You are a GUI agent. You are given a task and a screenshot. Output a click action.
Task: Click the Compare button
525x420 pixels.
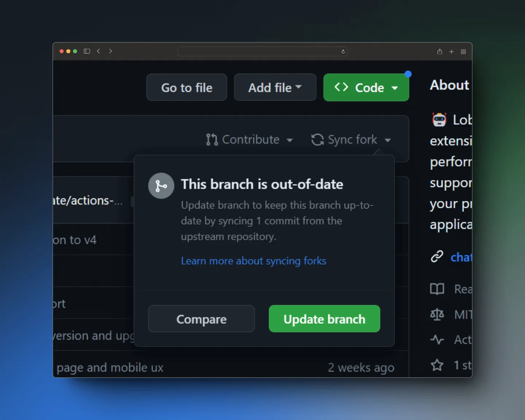[x=201, y=319]
